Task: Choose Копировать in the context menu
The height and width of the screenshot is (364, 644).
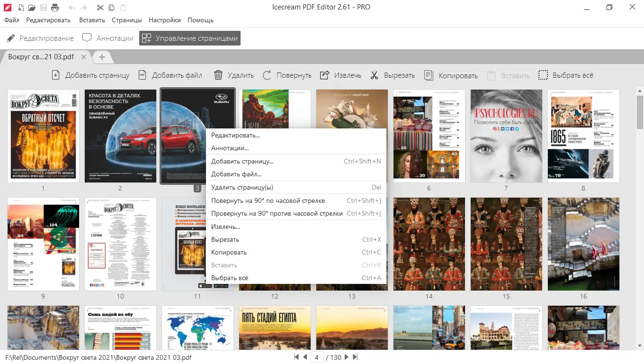Action: (x=296, y=252)
